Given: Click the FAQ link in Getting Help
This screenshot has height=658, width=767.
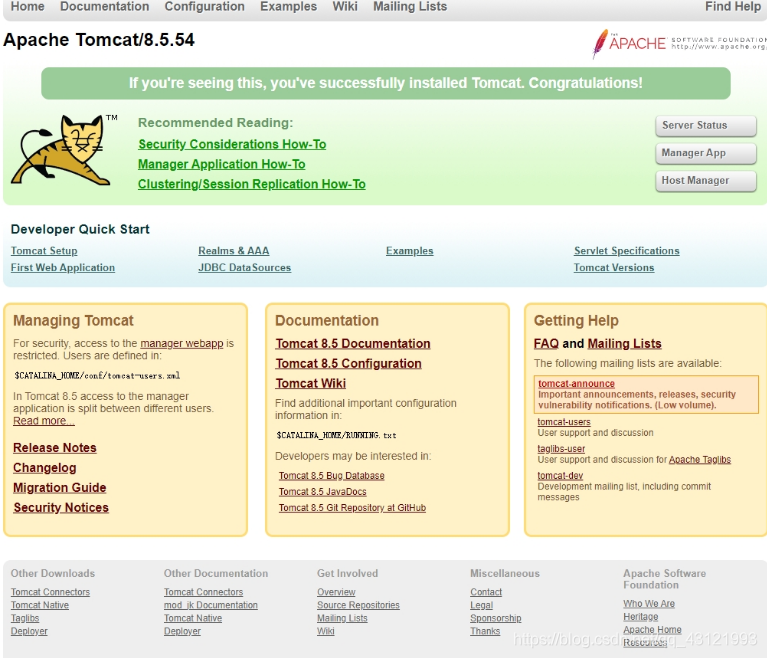Looking at the screenshot, I should 546,344.
